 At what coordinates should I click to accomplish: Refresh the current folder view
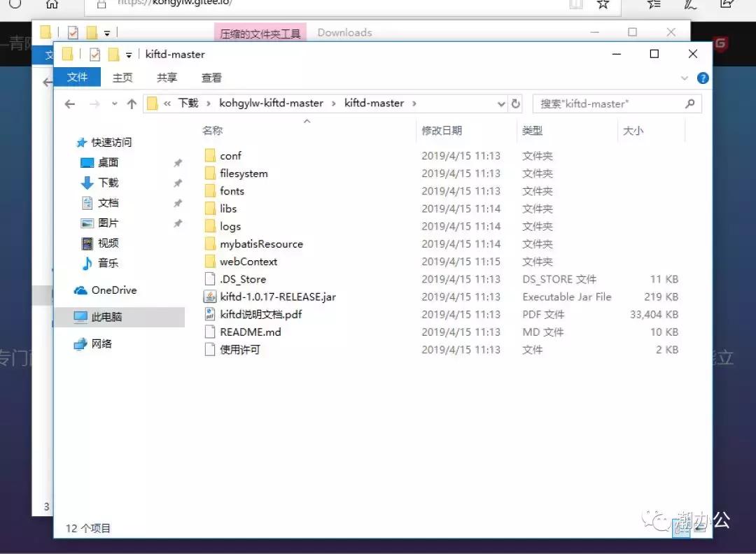coord(516,103)
